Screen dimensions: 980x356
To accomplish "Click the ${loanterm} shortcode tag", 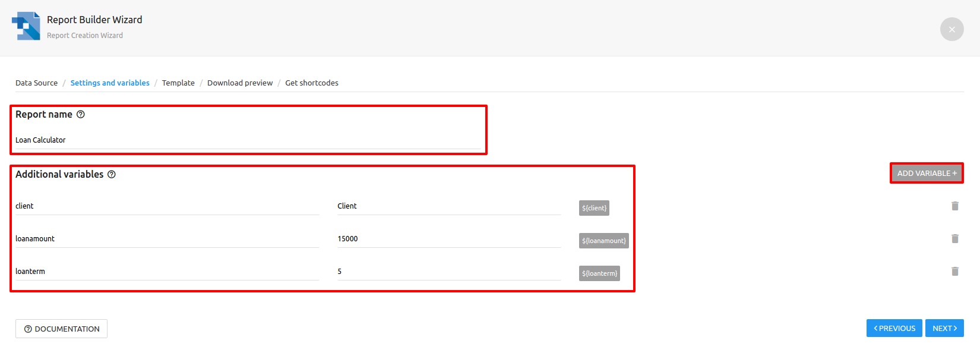I will (x=599, y=273).
